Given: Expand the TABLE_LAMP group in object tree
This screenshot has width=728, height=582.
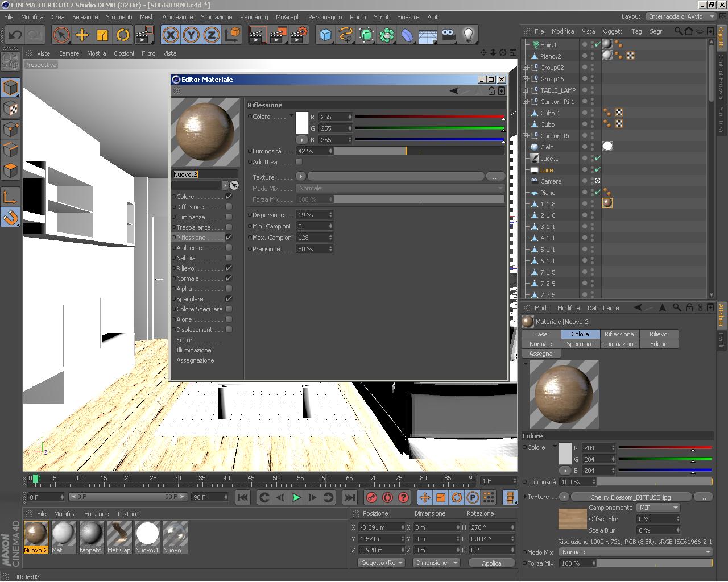Looking at the screenshot, I should pyautogui.click(x=526, y=90).
